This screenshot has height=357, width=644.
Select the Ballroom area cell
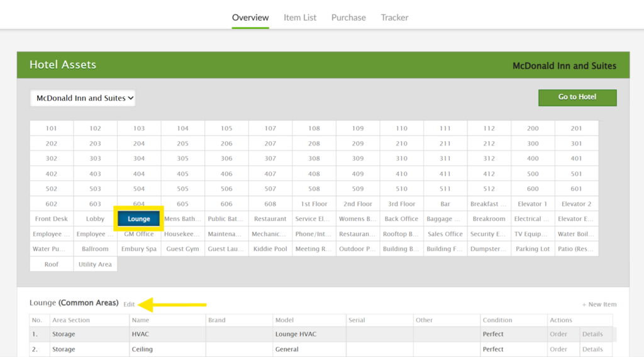[95, 249]
